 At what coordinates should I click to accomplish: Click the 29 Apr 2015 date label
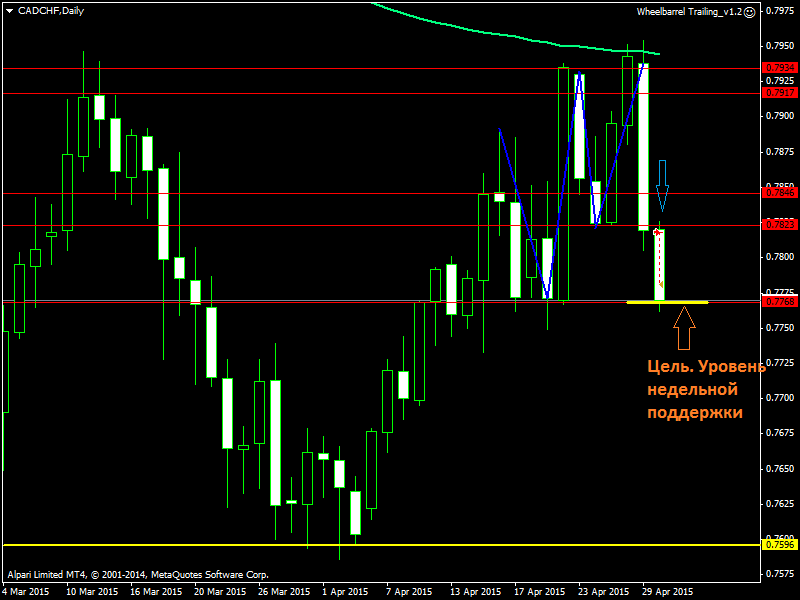click(667, 592)
